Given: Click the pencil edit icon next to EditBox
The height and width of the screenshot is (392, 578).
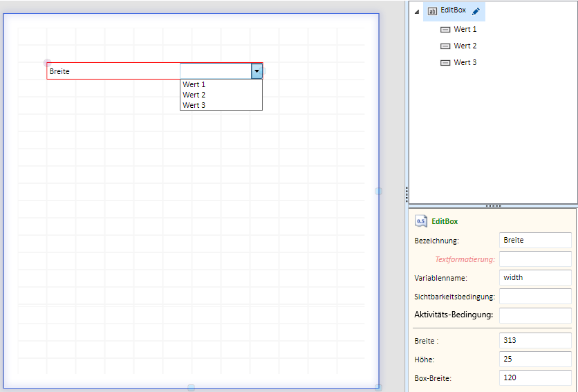Looking at the screenshot, I should tap(476, 12).
